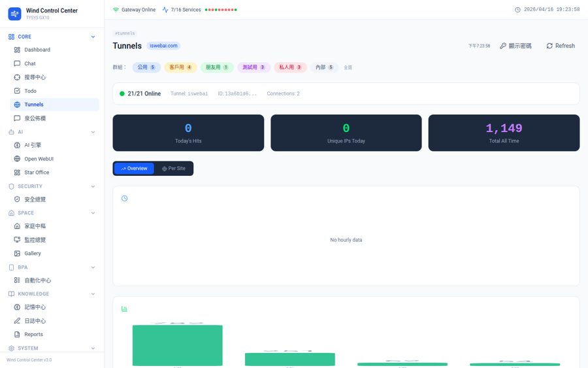This screenshot has width=588, height=368.
Task: Click the Gateway Online wifi icon
Action: (116, 10)
